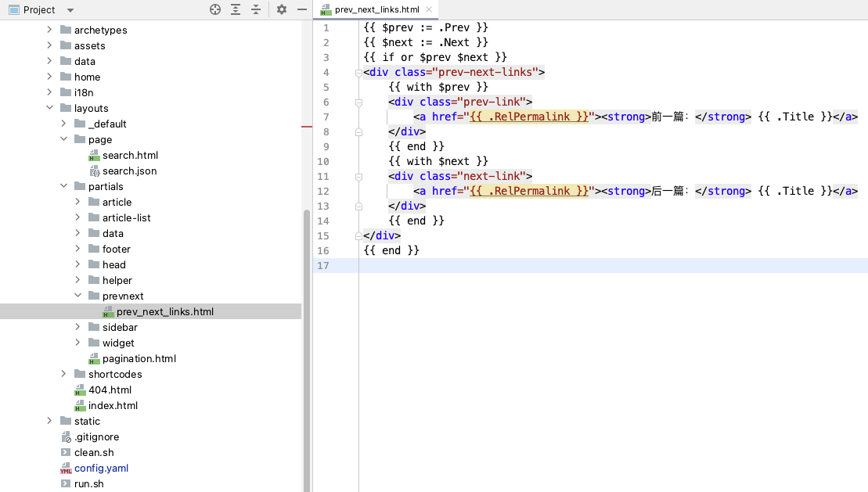This screenshot has height=492, width=868.
Task: Open the Project view dropdown
Action: (70, 10)
